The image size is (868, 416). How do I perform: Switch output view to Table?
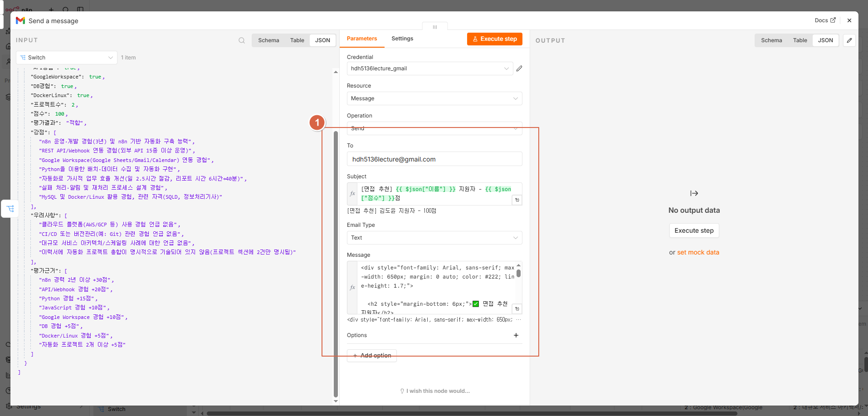click(800, 40)
